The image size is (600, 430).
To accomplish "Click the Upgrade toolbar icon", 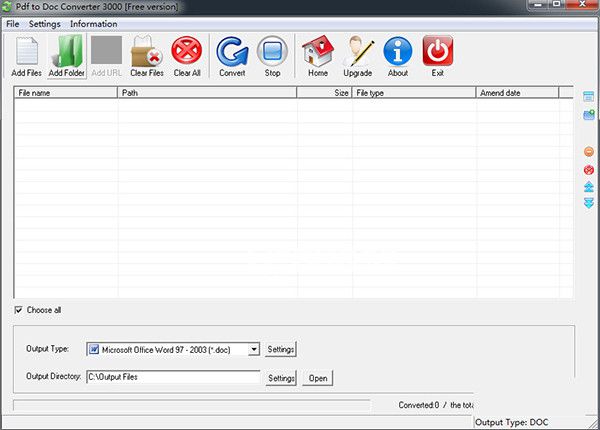I will (358, 51).
